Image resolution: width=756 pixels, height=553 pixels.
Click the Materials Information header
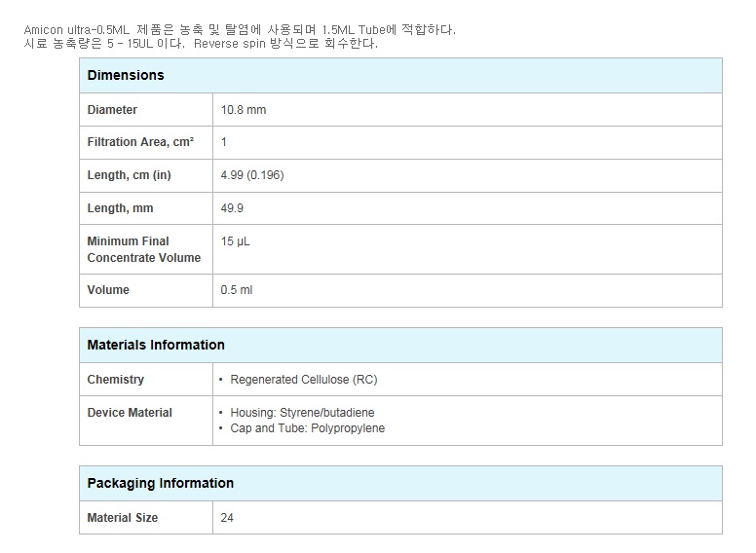pyautogui.click(x=156, y=345)
